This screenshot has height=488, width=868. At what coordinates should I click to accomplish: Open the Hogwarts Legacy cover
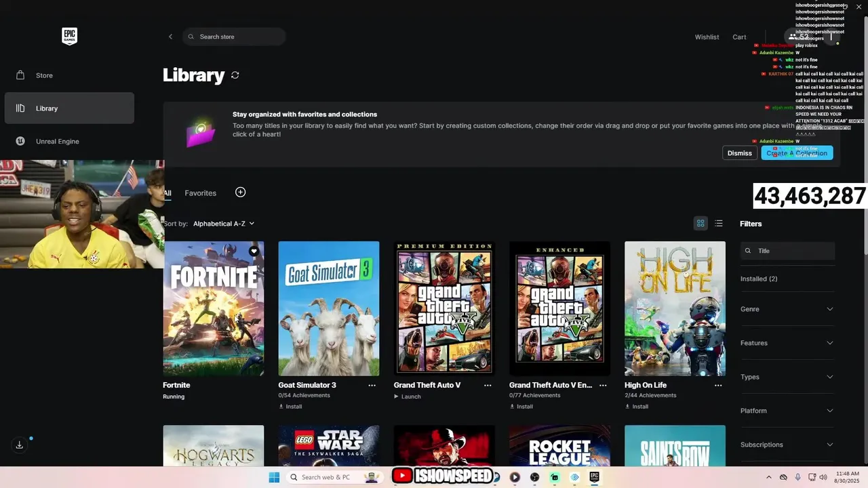(x=214, y=445)
